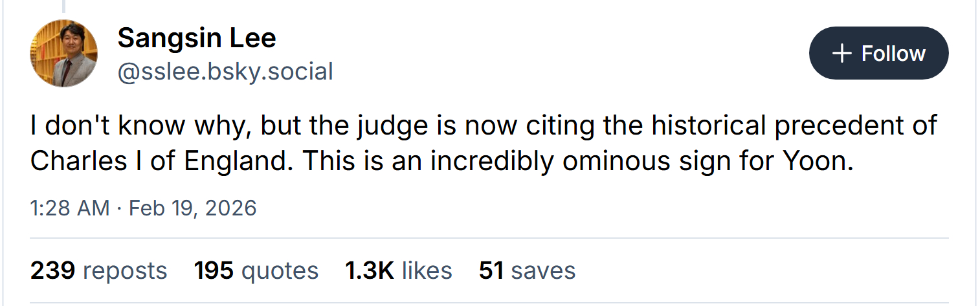Click the thread connector line above the avatar
The height and width of the screenshot is (306, 980).
coord(63,6)
